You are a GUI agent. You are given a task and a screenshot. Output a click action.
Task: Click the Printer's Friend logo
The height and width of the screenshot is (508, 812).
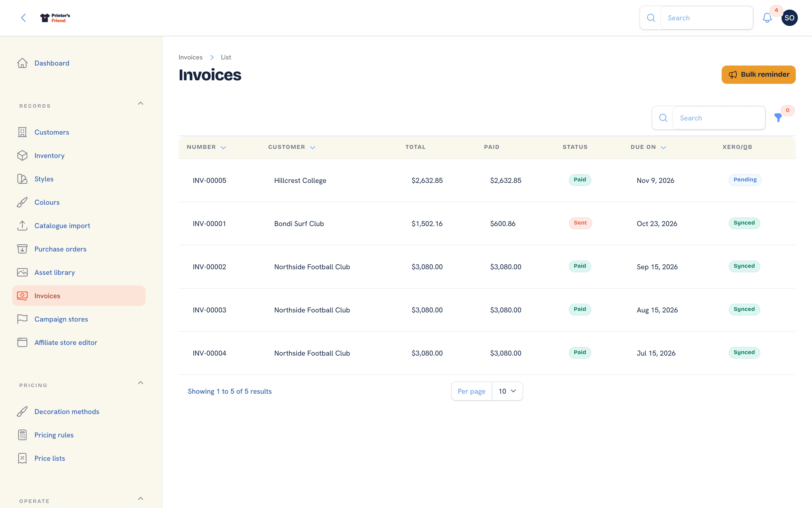coord(55,18)
